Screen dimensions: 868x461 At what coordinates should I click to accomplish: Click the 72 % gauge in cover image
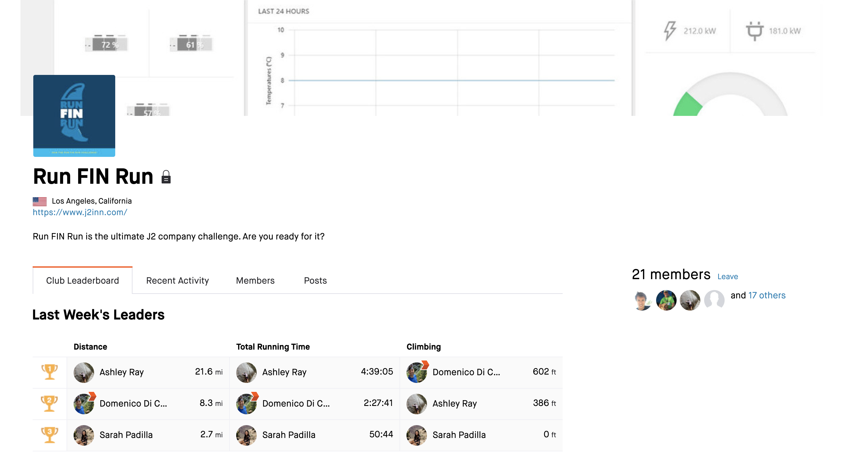[107, 44]
